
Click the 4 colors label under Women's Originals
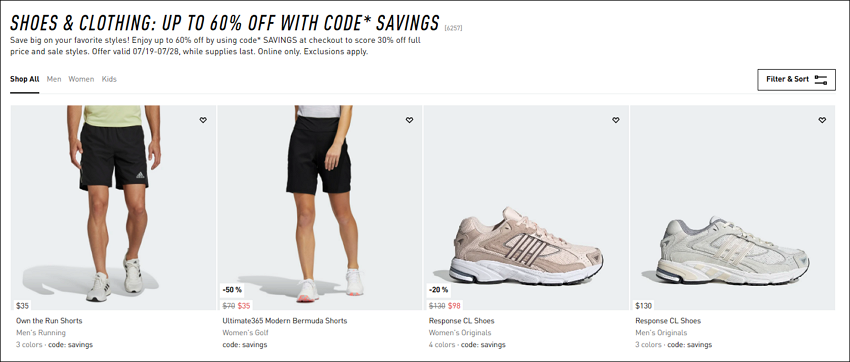442,345
